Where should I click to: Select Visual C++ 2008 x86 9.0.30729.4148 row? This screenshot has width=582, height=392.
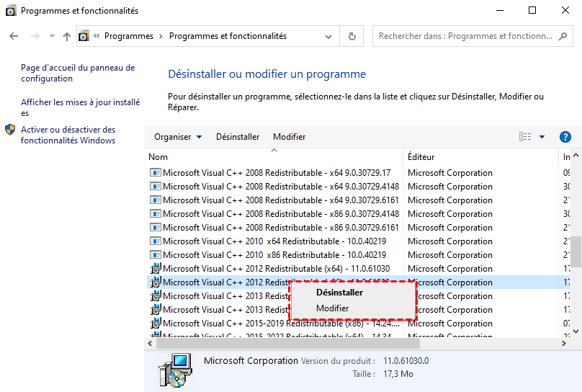[359, 214]
